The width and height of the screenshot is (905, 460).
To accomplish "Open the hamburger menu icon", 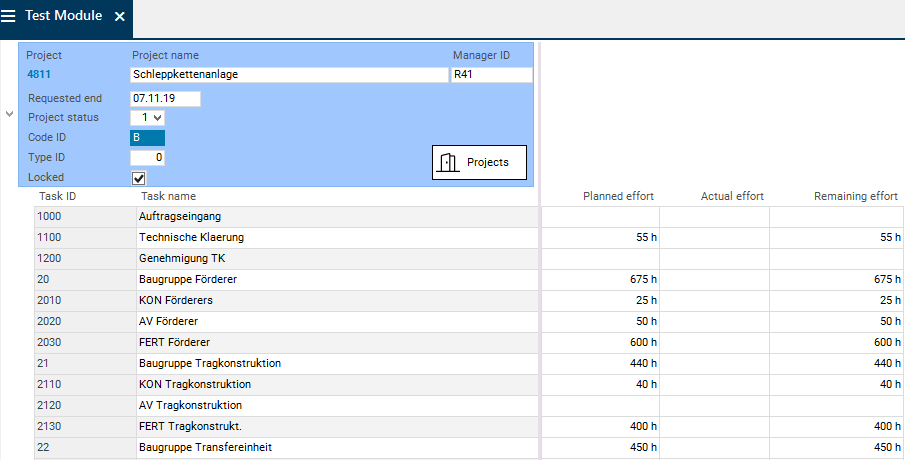I will 9,17.
